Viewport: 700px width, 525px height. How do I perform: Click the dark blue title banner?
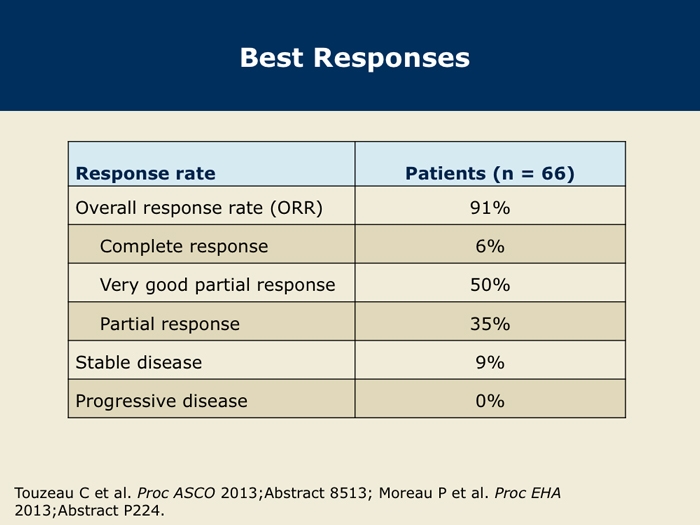350,55
